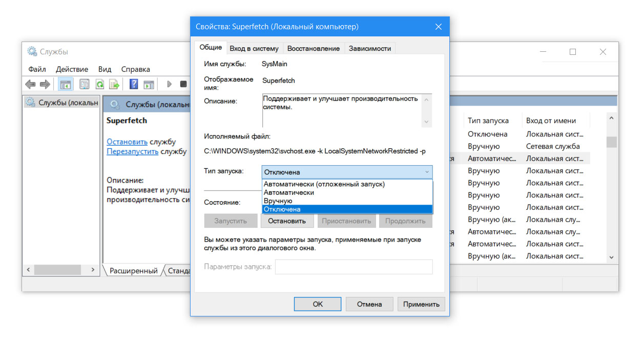The width and height of the screenshot is (644, 339).
Task: Choose the Вручную option in dropdown list
Action: click(x=347, y=201)
